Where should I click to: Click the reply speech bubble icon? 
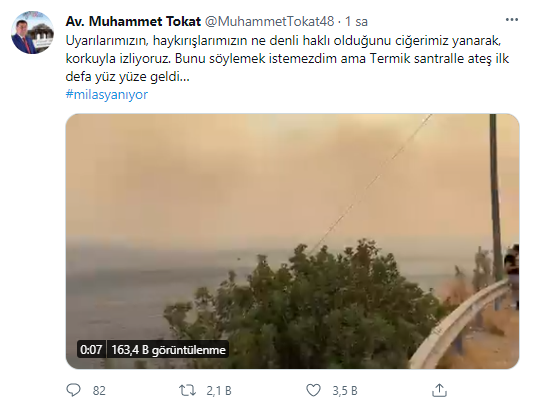tap(73, 390)
